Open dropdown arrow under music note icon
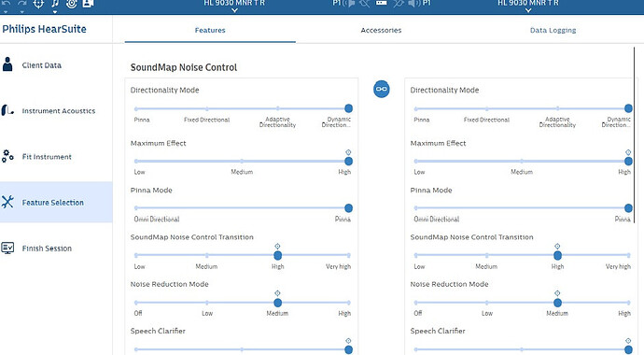644x355 pixels. click(x=54, y=11)
